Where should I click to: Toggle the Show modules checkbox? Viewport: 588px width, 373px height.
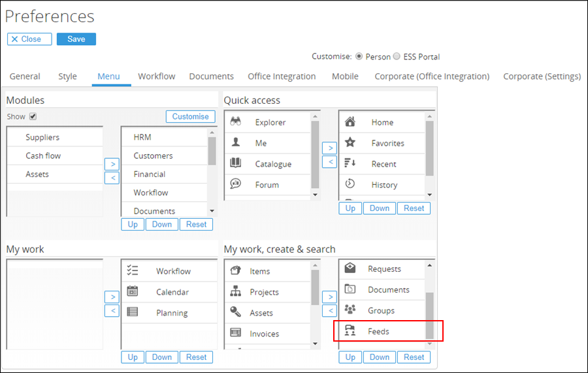pos(33,116)
